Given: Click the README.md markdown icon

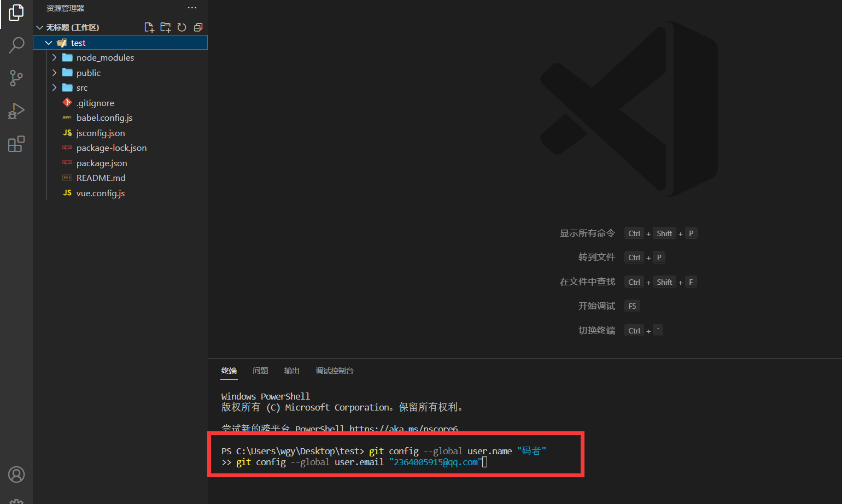Looking at the screenshot, I should pyautogui.click(x=67, y=178).
